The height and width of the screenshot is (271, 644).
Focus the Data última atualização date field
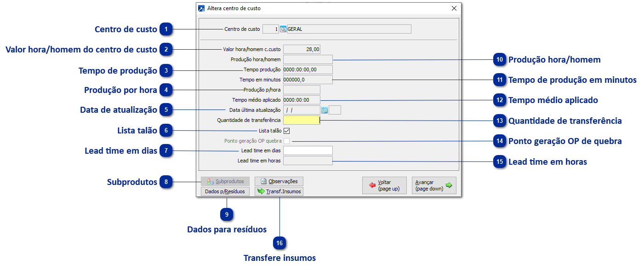tap(302, 110)
